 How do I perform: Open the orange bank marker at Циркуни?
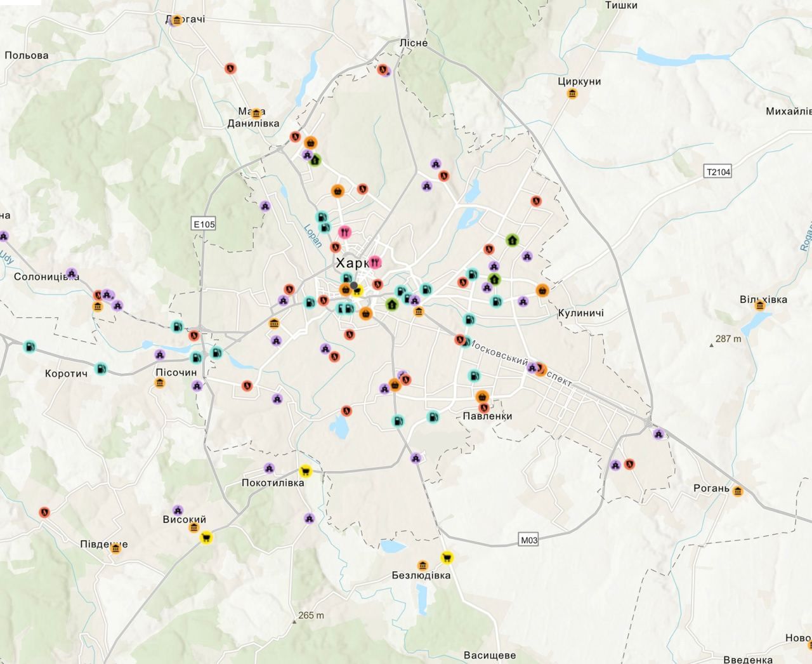(573, 95)
